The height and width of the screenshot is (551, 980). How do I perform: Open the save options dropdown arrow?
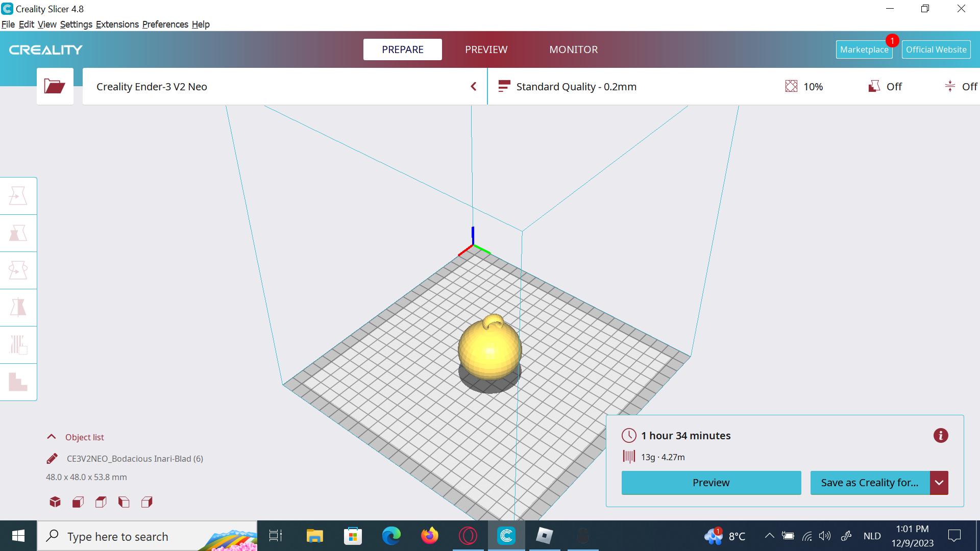(939, 483)
